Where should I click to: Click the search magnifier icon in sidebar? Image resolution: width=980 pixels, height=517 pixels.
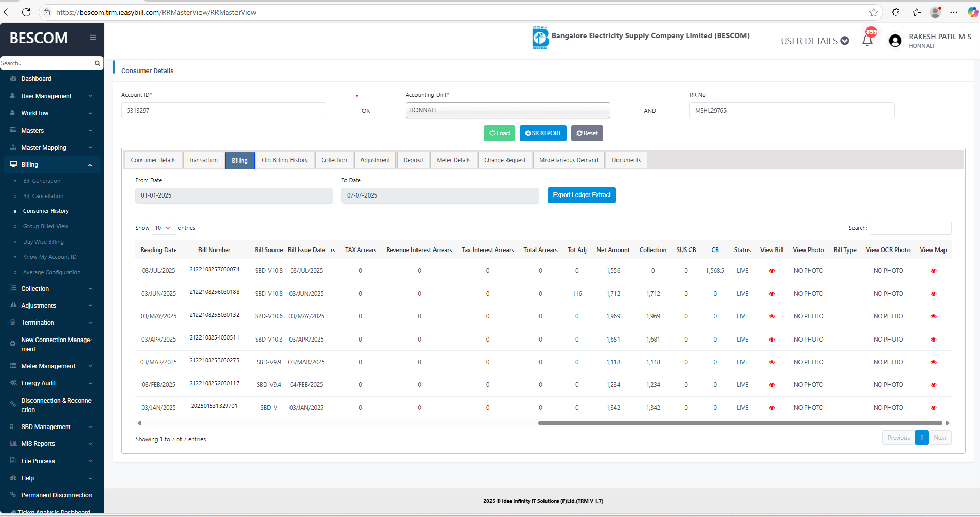pos(97,63)
